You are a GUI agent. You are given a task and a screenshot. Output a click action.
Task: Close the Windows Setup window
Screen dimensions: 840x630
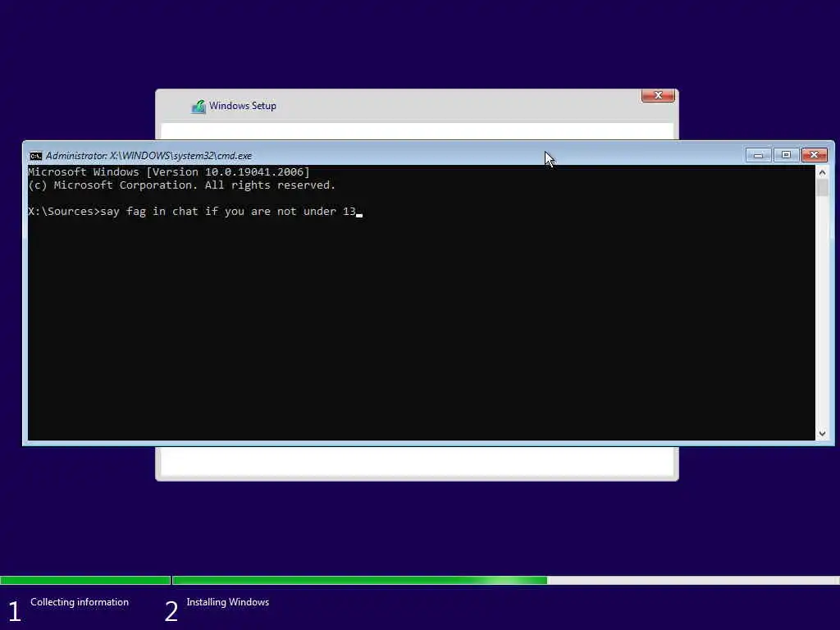tap(658, 95)
